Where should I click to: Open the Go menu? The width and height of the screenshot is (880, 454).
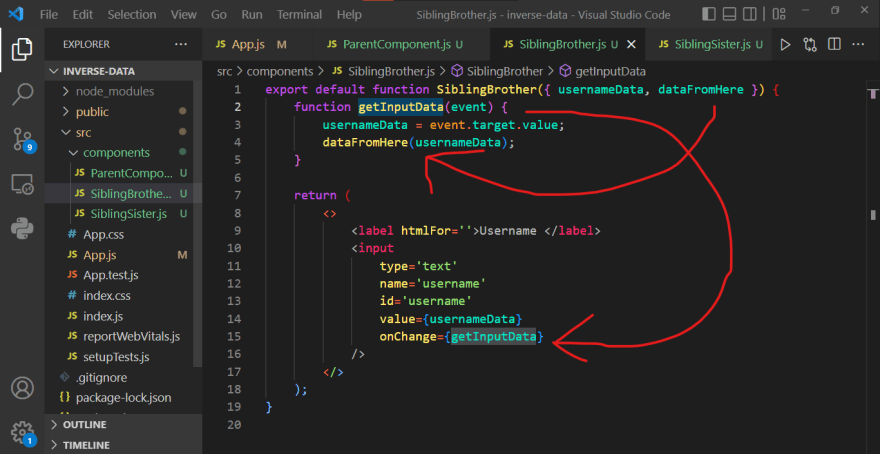pyautogui.click(x=219, y=15)
